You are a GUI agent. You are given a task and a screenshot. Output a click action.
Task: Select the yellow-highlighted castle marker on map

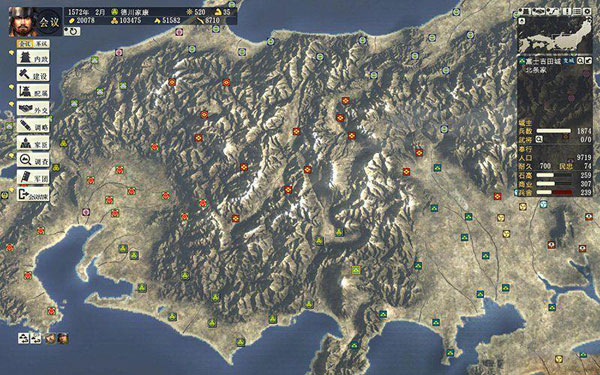tap(356, 270)
